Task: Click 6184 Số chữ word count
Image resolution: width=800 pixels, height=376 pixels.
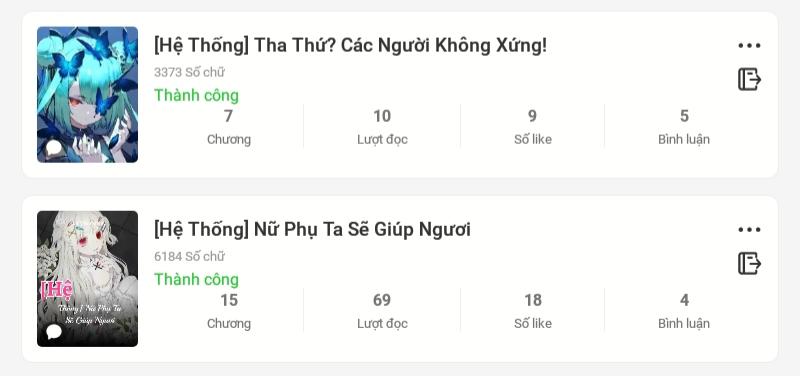Action: [189, 257]
